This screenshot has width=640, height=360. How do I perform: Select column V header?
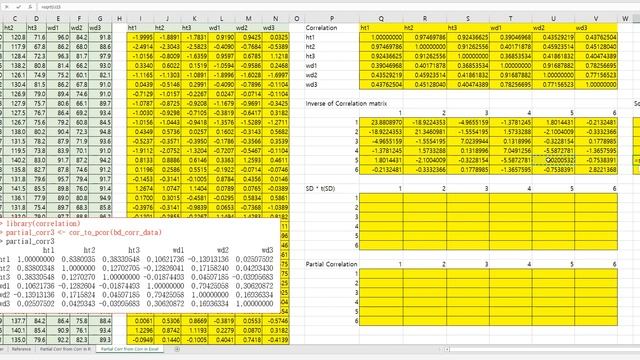(x=596, y=18)
